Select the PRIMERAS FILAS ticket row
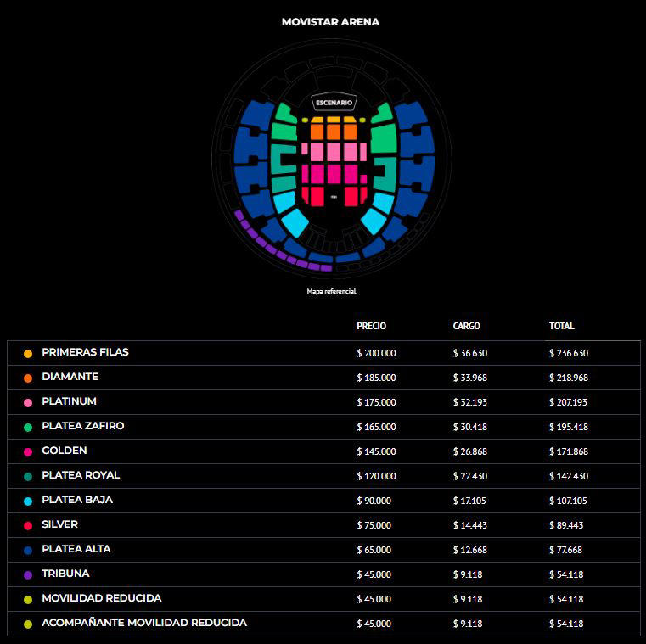This screenshot has height=644, width=646. [323, 353]
